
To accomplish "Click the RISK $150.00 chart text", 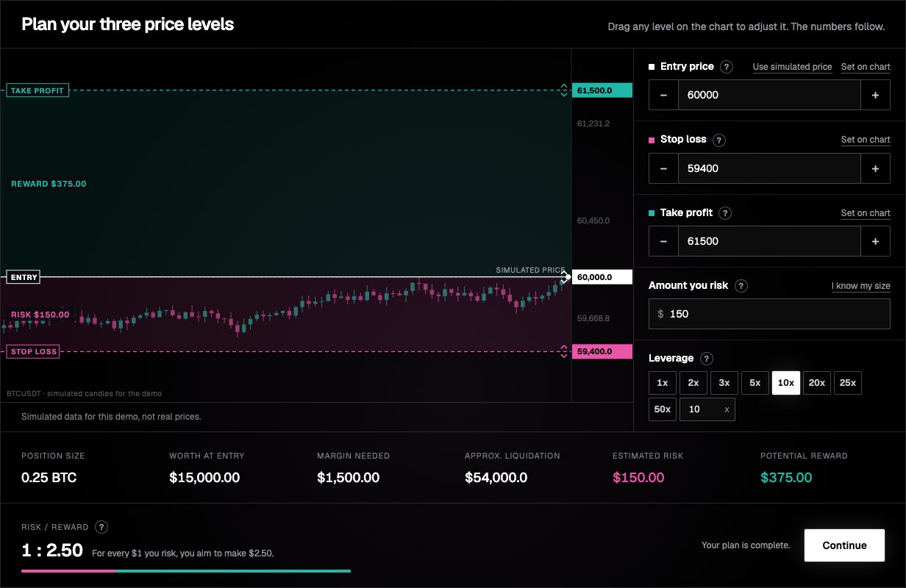I will pos(40,315).
